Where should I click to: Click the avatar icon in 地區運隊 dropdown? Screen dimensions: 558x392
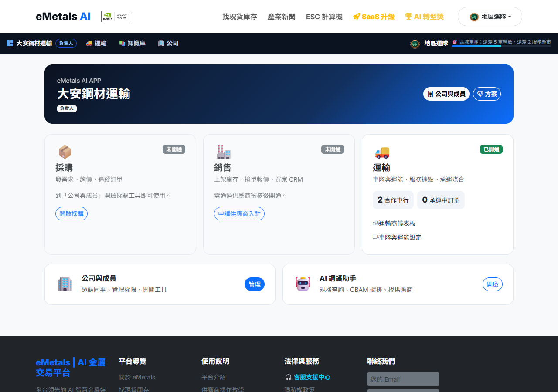(x=474, y=17)
